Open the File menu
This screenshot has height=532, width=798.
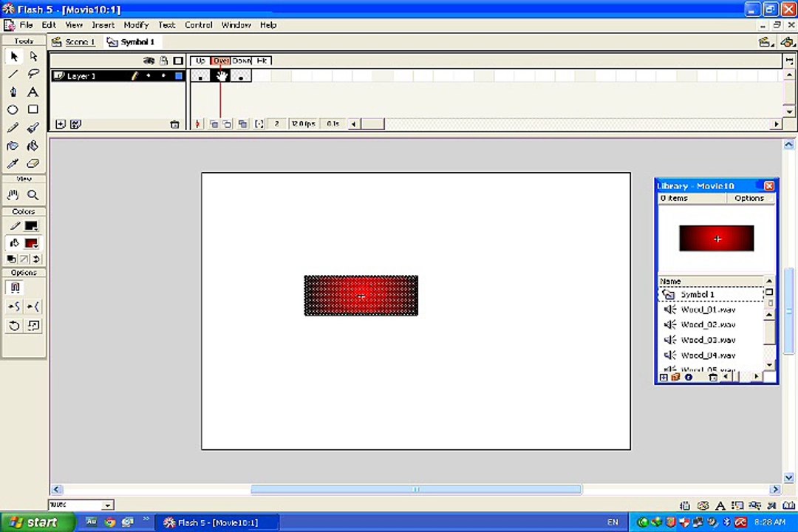click(25, 25)
